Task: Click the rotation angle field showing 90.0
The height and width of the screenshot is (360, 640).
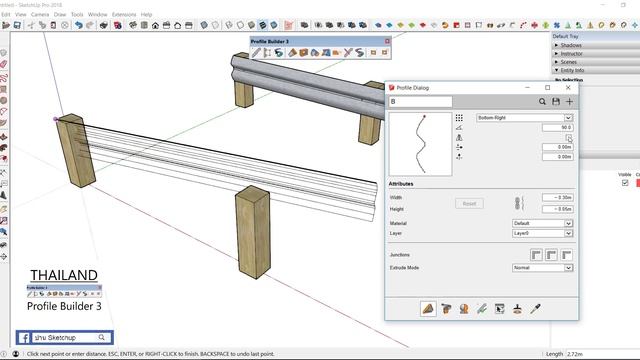Action: pos(558,128)
